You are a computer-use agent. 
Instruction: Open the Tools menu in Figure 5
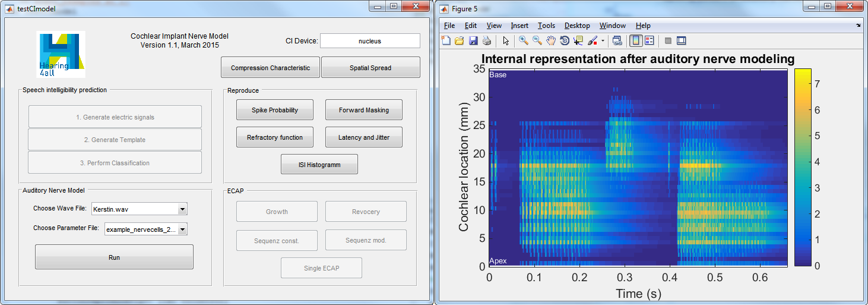point(547,26)
